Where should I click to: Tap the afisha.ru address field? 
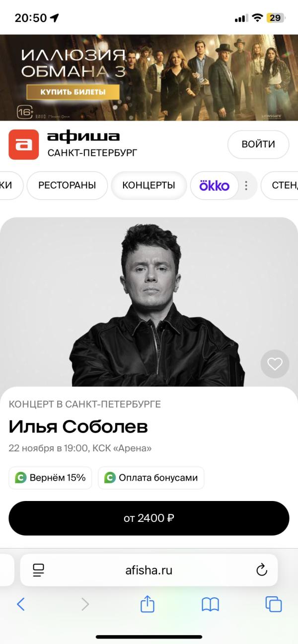tap(149, 571)
